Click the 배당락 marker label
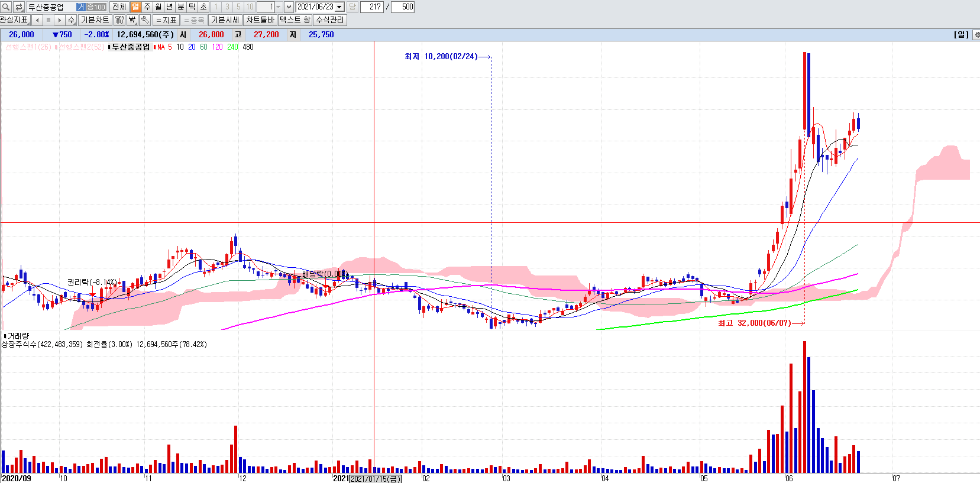 click(x=324, y=274)
